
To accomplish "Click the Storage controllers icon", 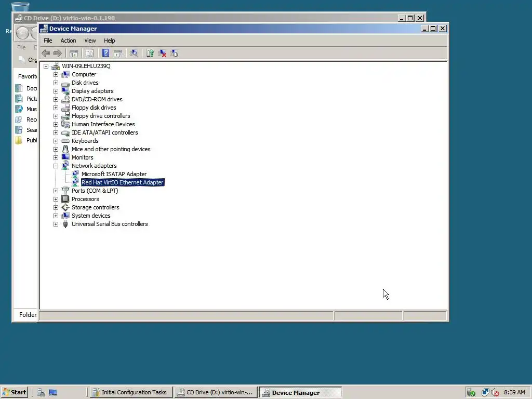I will click(65, 207).
